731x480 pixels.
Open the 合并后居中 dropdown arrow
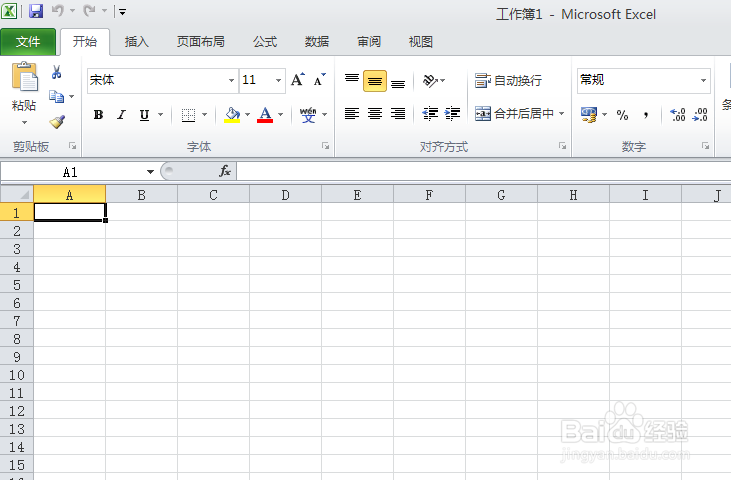(562, 114)
